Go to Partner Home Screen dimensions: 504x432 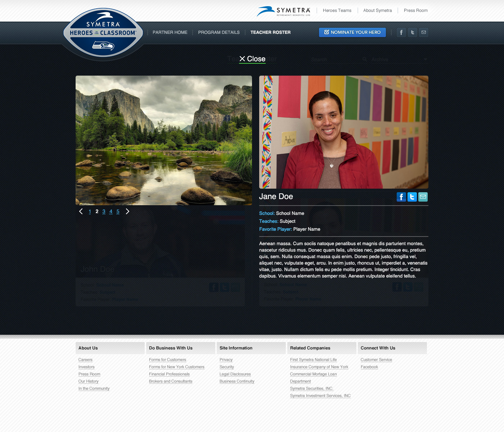coord(170,32)
